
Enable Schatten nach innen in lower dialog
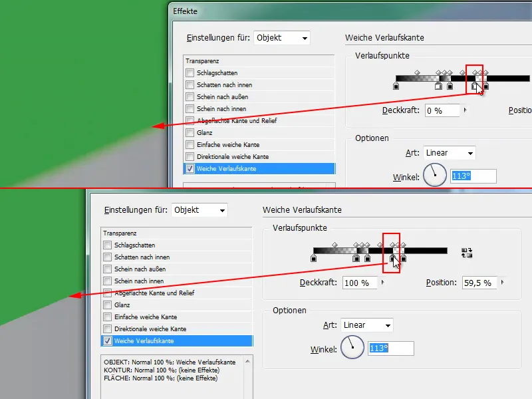point(108,257)
